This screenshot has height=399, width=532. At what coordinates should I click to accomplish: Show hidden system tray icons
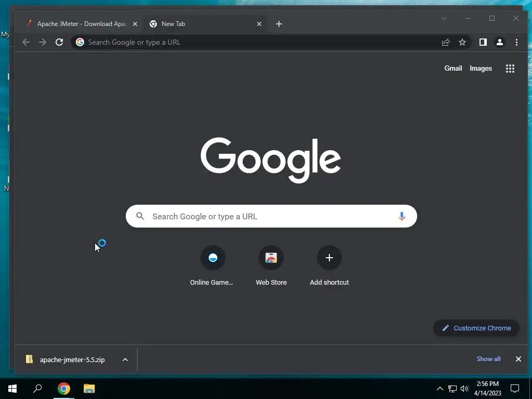click(x=440, y=389)
